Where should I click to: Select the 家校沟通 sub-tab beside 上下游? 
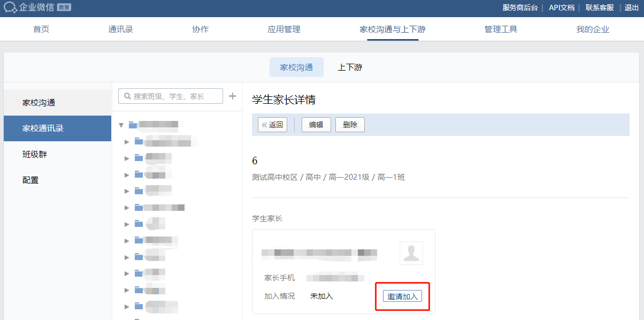pos(296,67)
